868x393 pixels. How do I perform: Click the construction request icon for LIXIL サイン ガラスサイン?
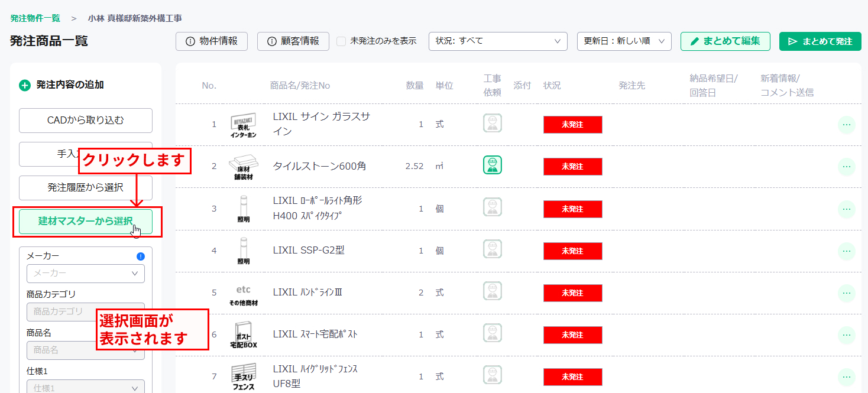tap(493, 124)
